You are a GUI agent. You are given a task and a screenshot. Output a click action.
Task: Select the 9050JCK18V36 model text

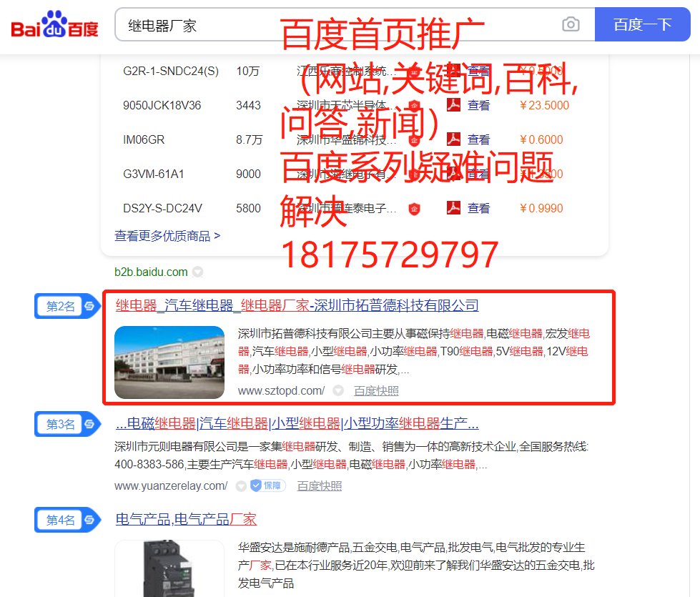point(162,105)
